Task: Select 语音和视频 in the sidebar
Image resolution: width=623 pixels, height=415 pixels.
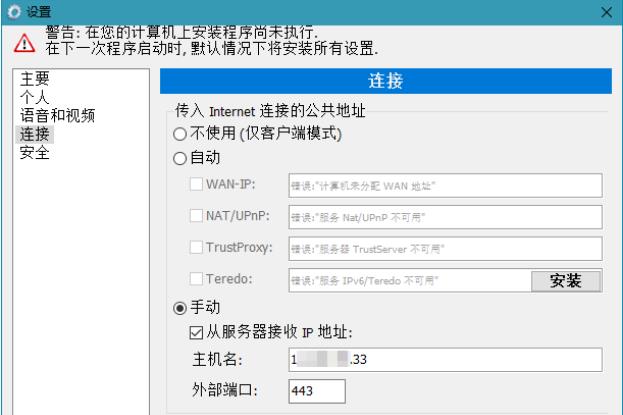Action: [x=58, y=115]
